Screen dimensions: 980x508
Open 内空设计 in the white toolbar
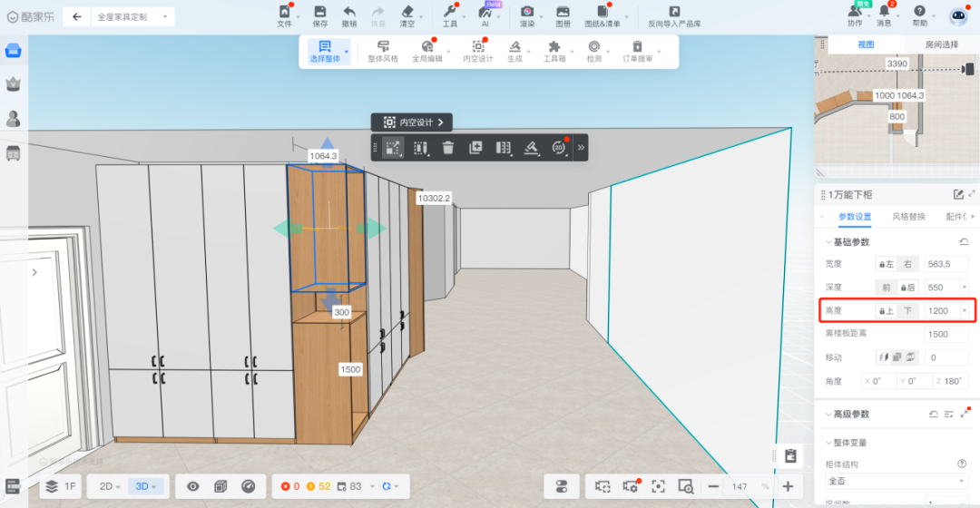(478, 51)
